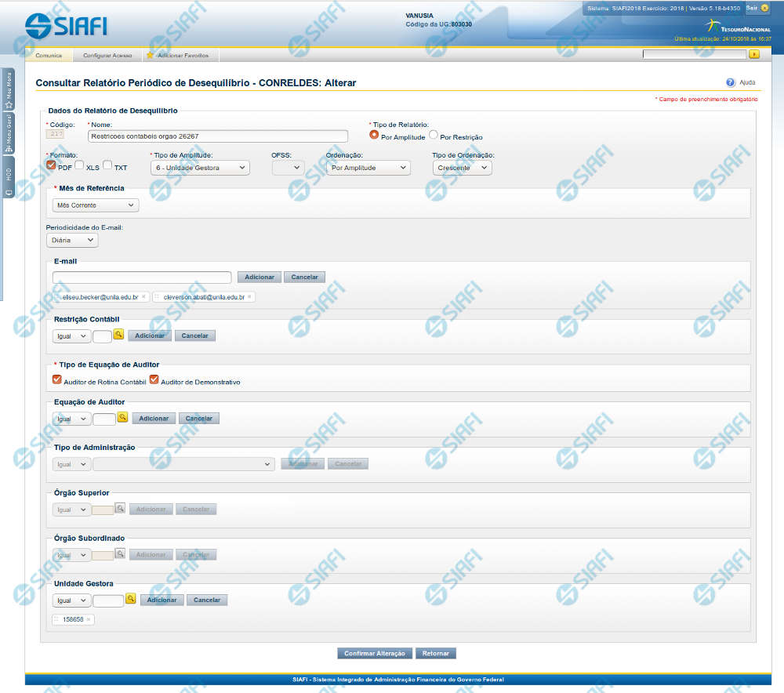Click Cancelar in Restrição Contábil section

click(x=194, y=336)
